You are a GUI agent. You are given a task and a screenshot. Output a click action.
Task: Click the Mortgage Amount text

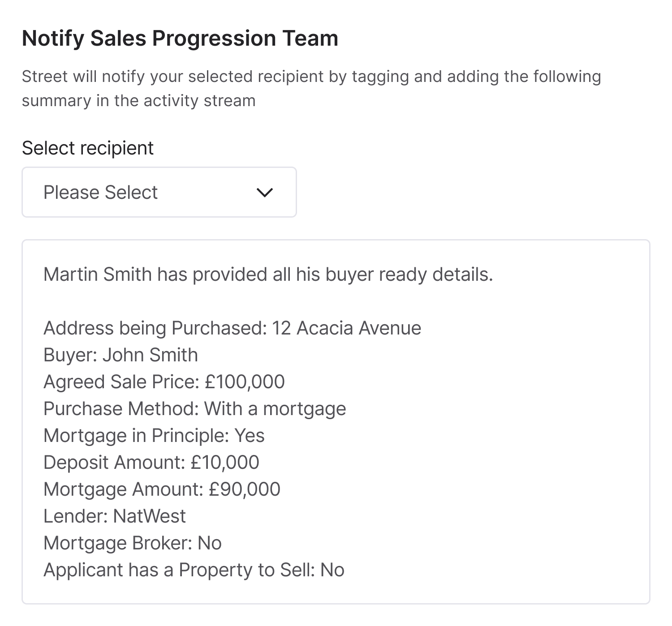coord(161,489)
